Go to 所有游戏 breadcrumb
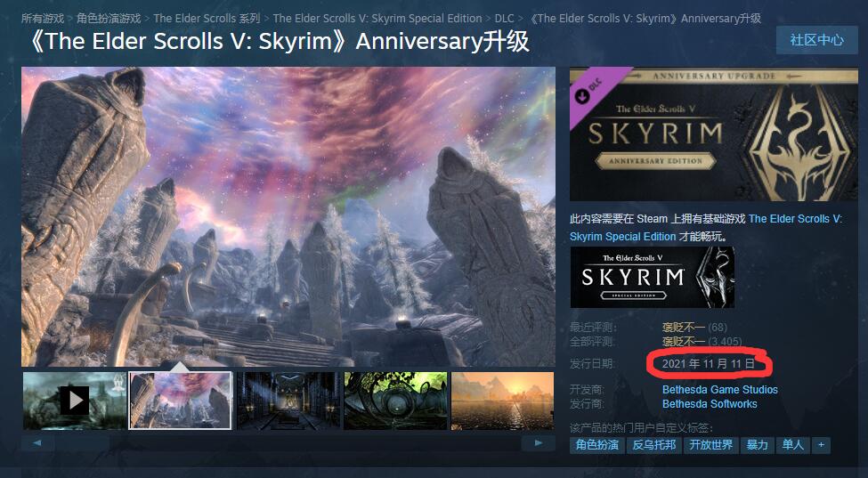The image size is (868, 478). pos(43,19)
